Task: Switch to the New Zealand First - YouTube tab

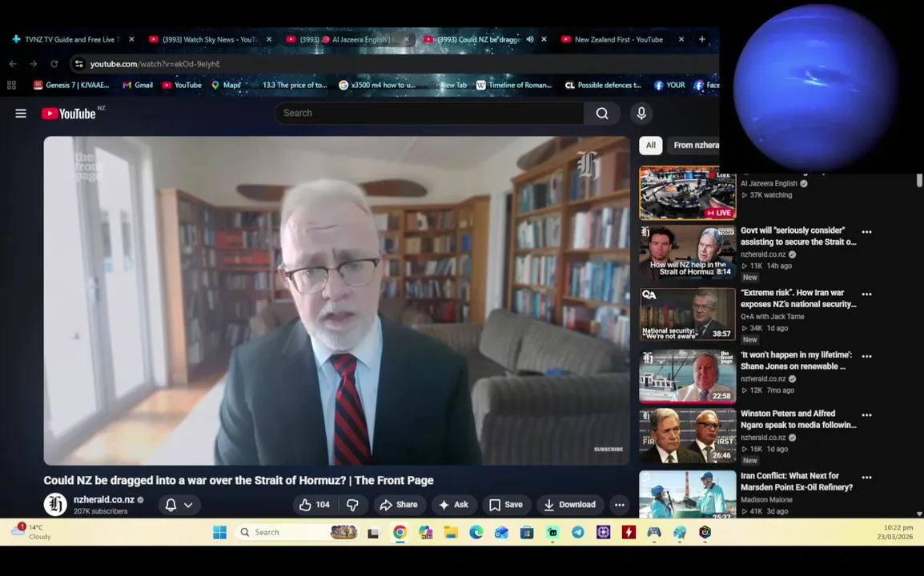Action: [617, 39]
